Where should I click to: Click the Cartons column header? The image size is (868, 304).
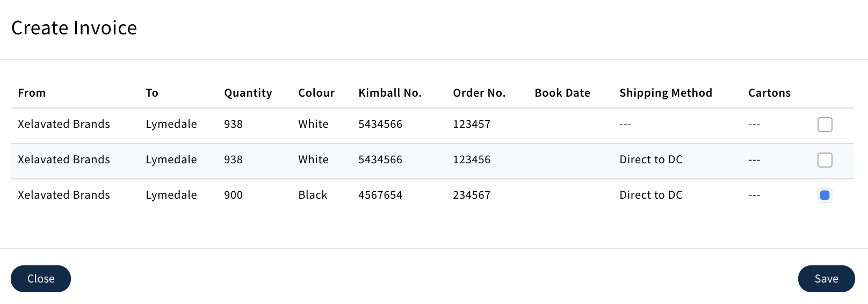(769, 93)
